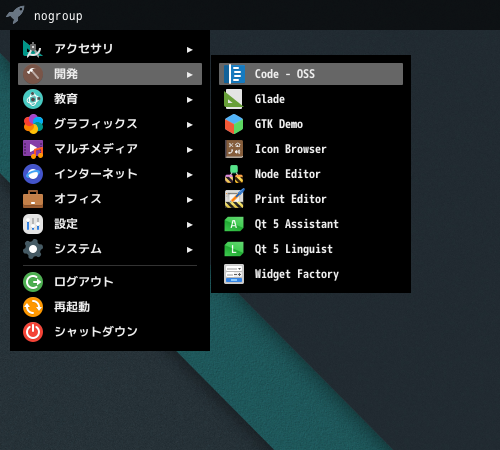Click the Node Editor app icon
The width and height of the screenshot is (500, 450).
[234, 174]
